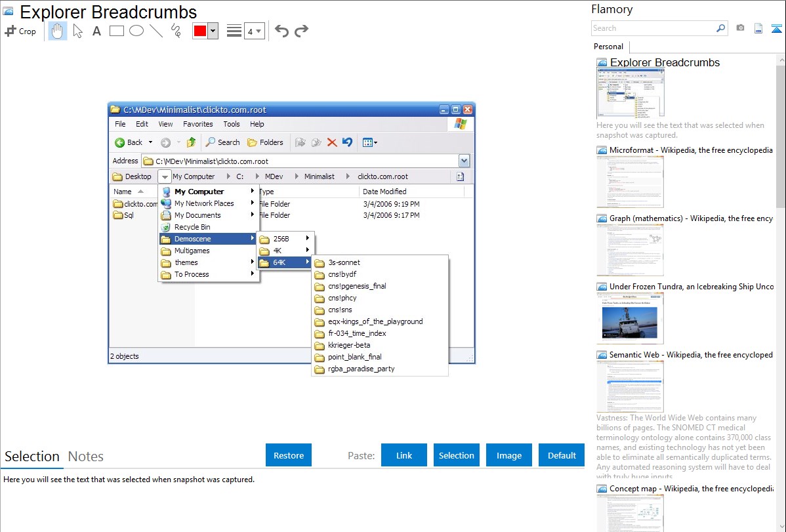Open the line thickness dropdown

254,31
